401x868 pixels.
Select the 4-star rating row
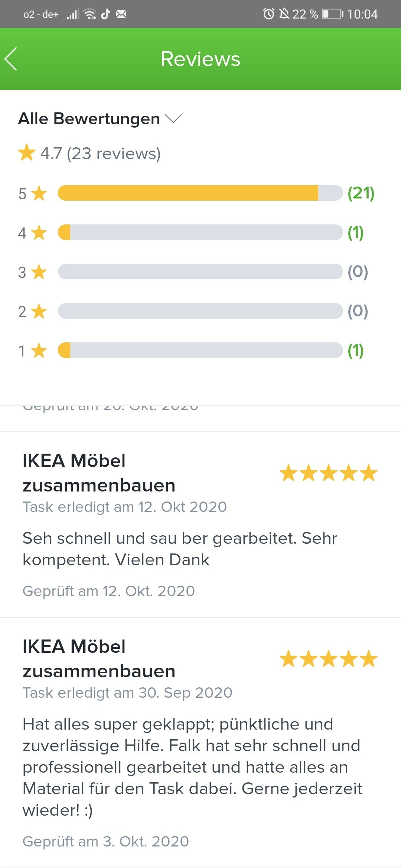(x=200, y=232)
